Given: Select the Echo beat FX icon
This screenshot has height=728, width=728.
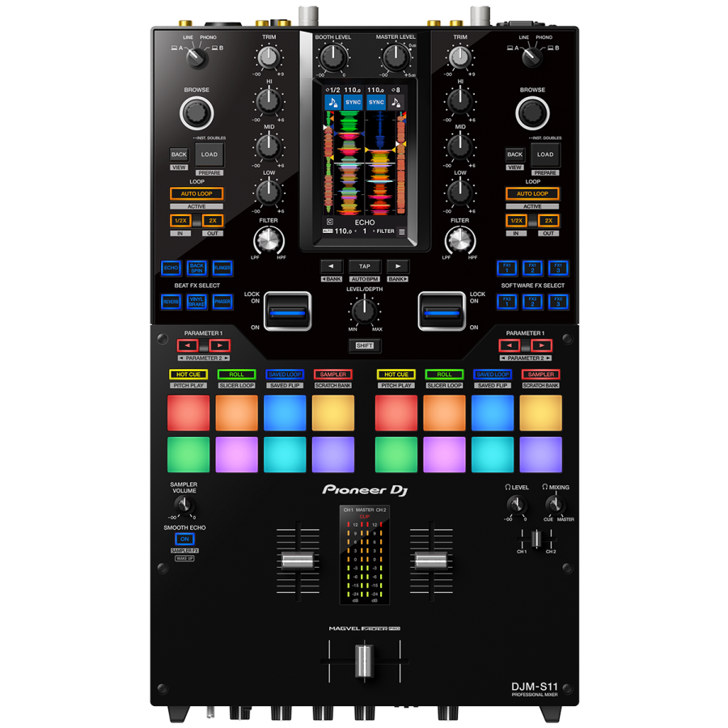Looking at the screenshot, I should click(x=171, y=267).
